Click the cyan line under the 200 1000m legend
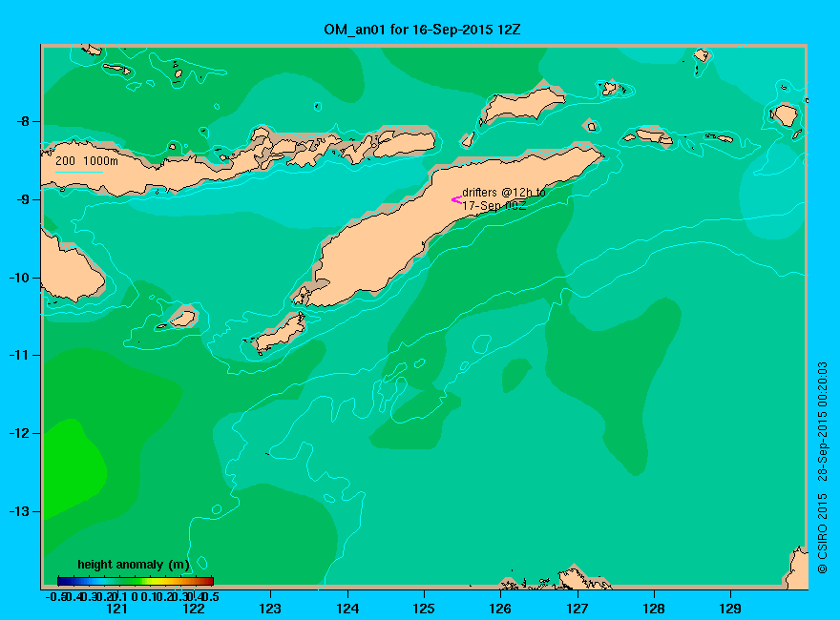This screenshot has height=620, width=840. (78, 172)
